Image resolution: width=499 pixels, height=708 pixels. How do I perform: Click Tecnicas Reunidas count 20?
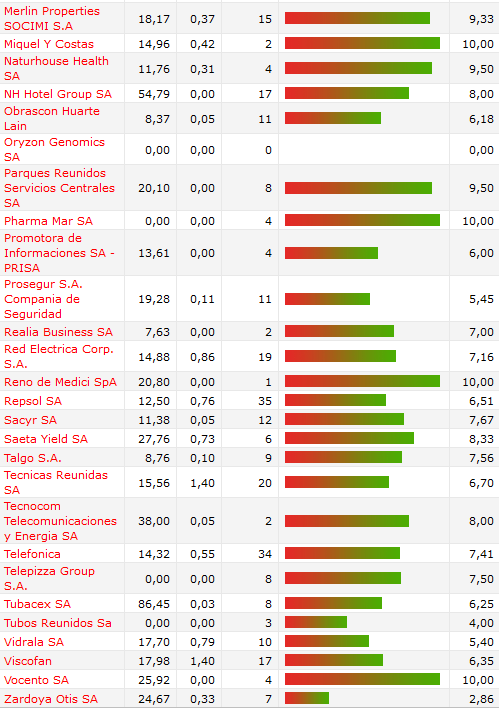click(265, 483)
